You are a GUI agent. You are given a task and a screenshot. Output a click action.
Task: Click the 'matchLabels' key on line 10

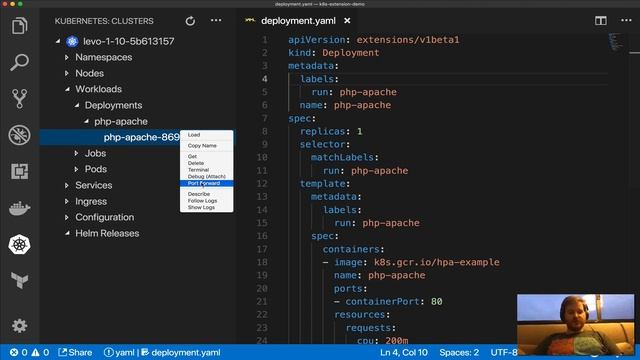pyautogui.click(x=342, y=157)
